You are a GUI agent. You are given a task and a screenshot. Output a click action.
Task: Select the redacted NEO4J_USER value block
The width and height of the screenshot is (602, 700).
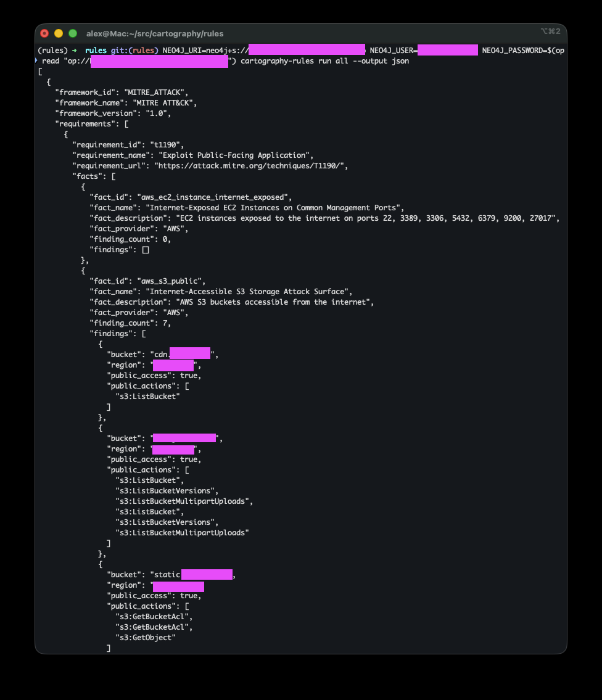(447, 50)
